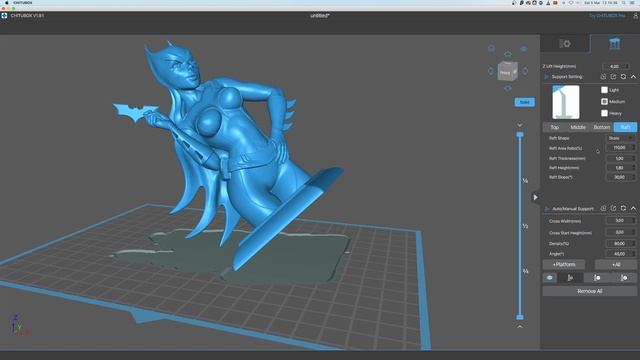Click the XYZ axis indicator
Viewport: 640px width, 360px height.
pos(19,325)
